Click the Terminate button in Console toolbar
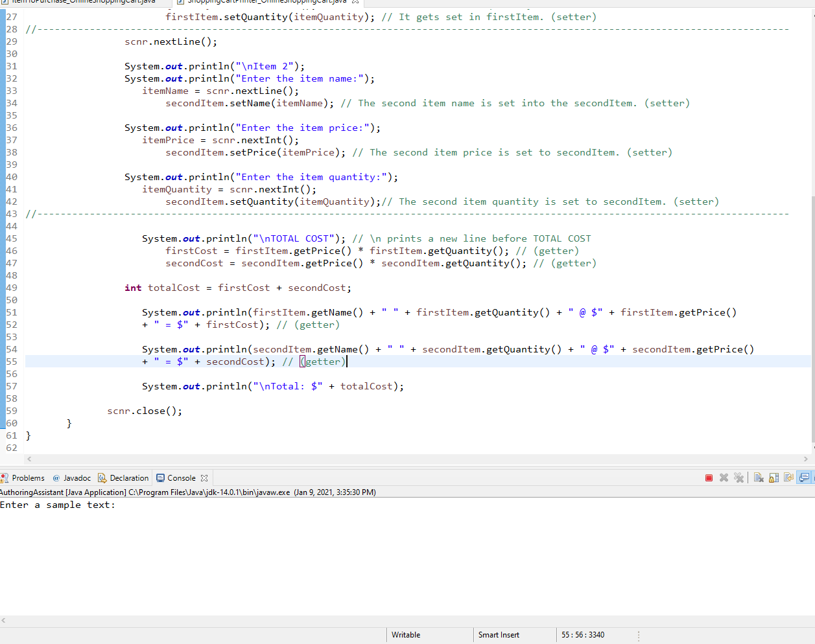Screen dimensions: 815x644 click(x=709, y=477)
